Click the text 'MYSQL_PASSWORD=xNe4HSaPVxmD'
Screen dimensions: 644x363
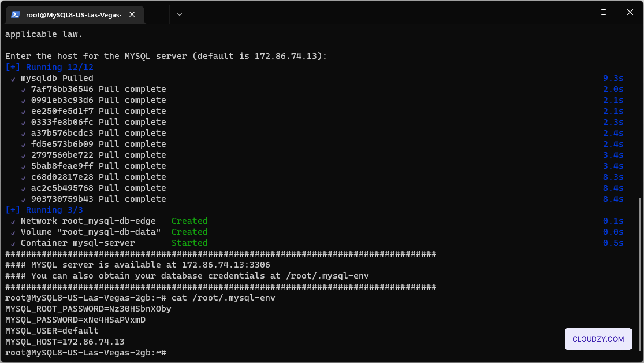(75, 320)
